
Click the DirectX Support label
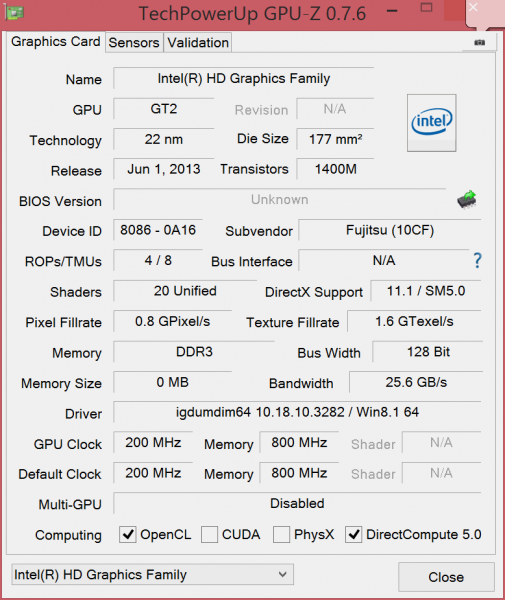coord(314,292)
